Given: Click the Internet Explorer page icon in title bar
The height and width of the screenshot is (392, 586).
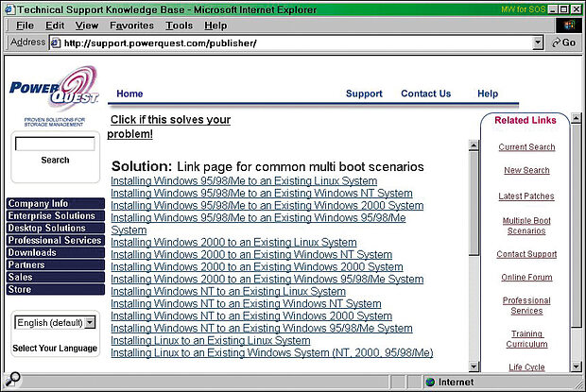Looking at the screenshot, I should point(10,9).
